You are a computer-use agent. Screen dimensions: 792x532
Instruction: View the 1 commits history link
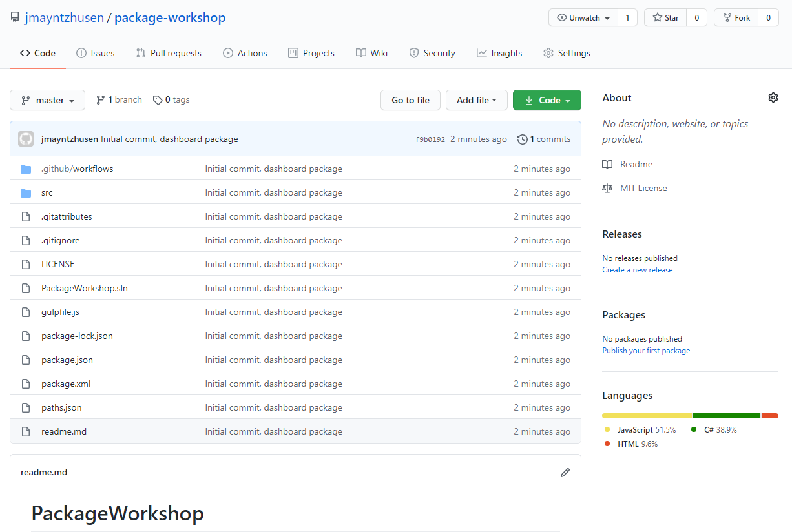544,139
